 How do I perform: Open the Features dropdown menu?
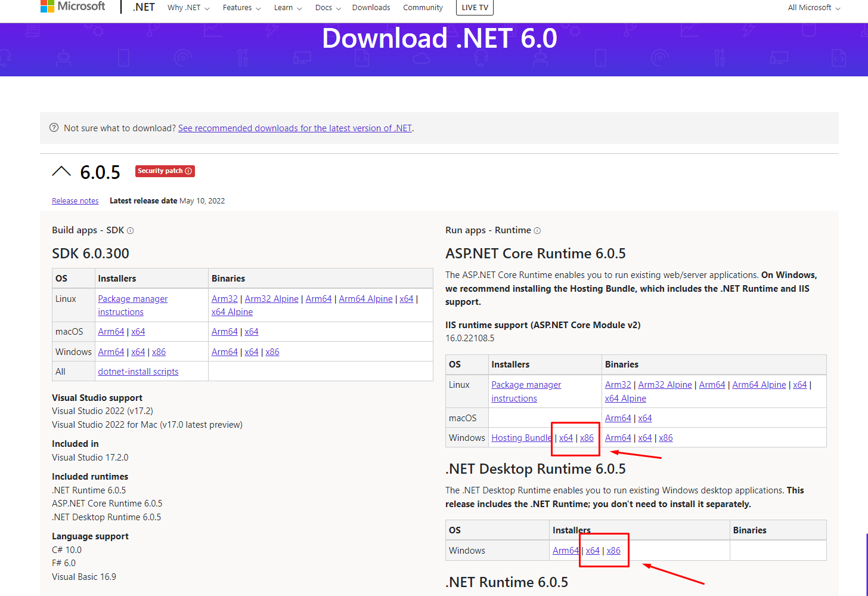point(241,8)
